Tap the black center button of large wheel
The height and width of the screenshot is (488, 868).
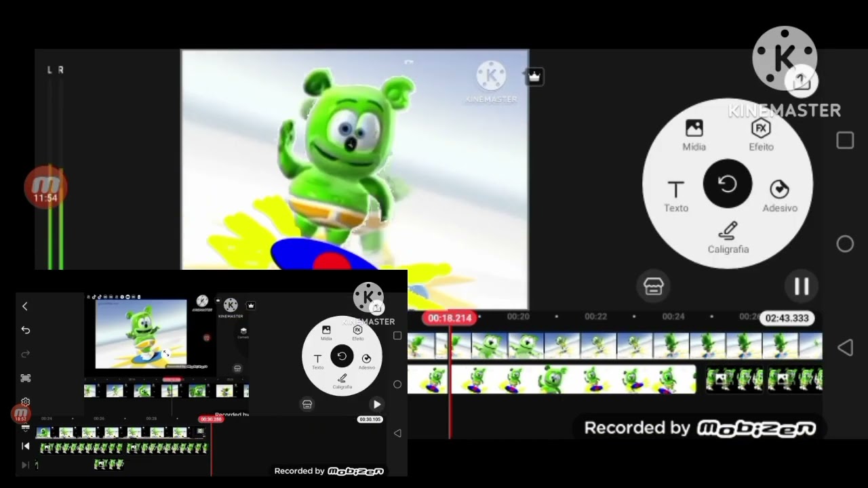pos(728,184)
